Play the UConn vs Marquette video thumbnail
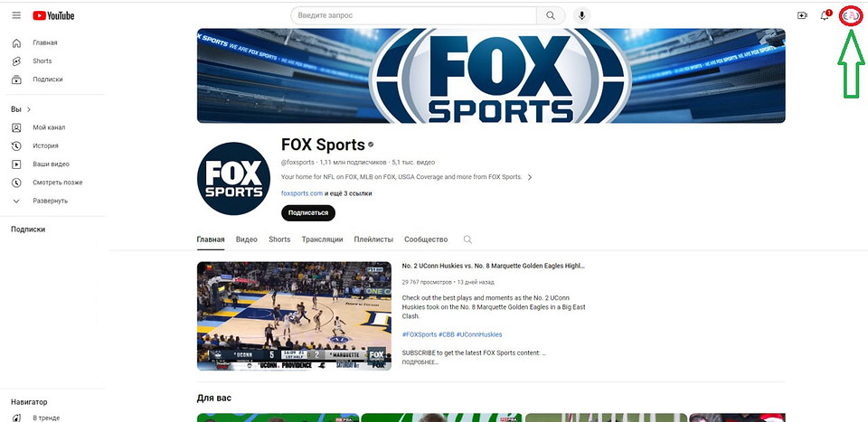Viewport: 868px width, 422px height. [x=294, y=315]
